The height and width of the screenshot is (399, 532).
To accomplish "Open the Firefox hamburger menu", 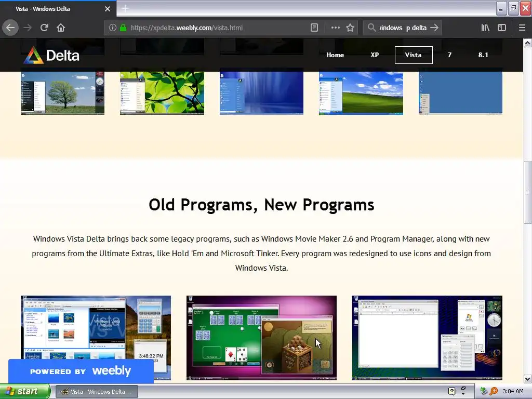I will coord(522,28).
